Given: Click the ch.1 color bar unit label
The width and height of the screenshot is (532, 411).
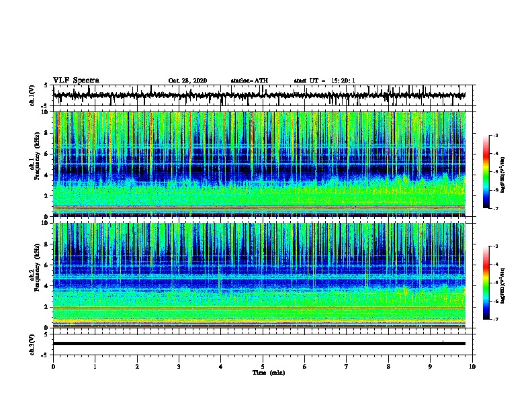Looking at the screenshot, I should coord(503,175).
